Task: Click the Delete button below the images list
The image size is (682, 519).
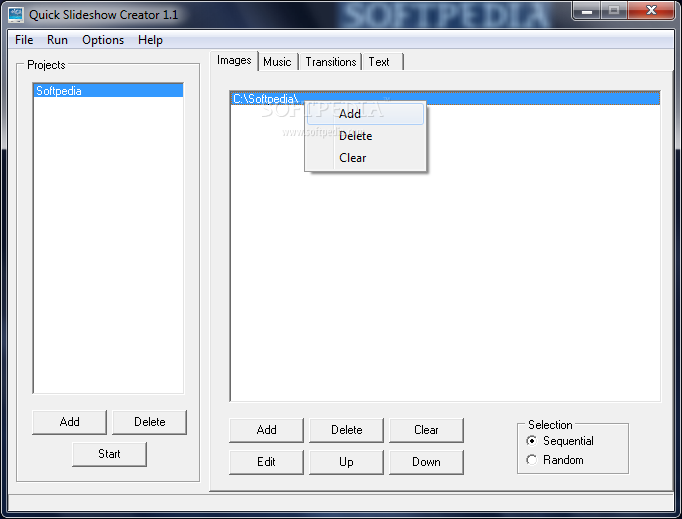Action: tap(346, 430)
